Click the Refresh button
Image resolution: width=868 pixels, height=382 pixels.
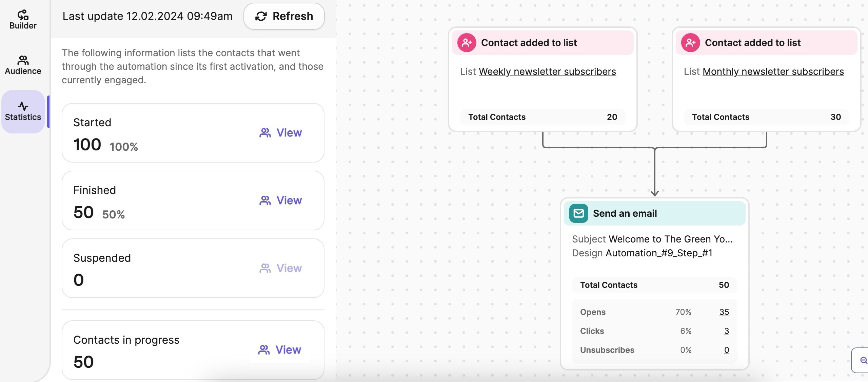(x=284, y=16)
